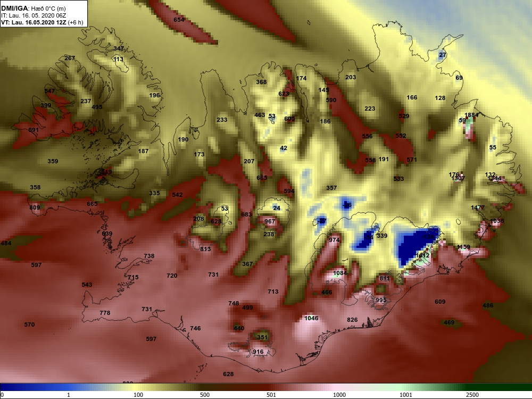
Task: Click the map value '746'
Action: tap(195, 328)
